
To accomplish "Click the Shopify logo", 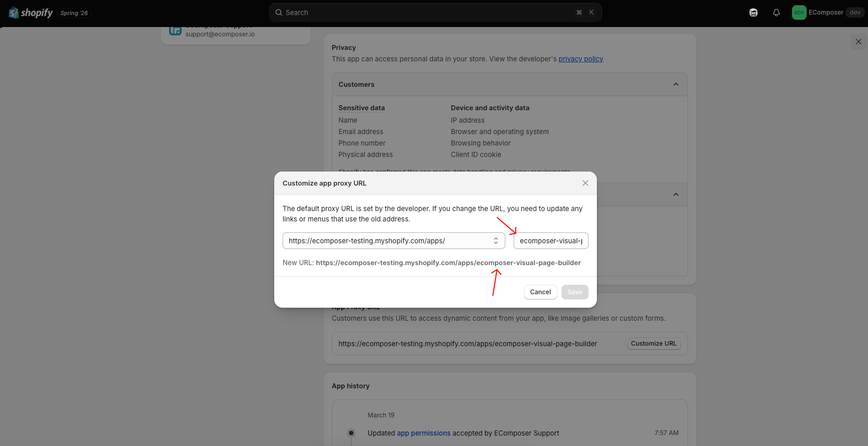I will 31,12.
